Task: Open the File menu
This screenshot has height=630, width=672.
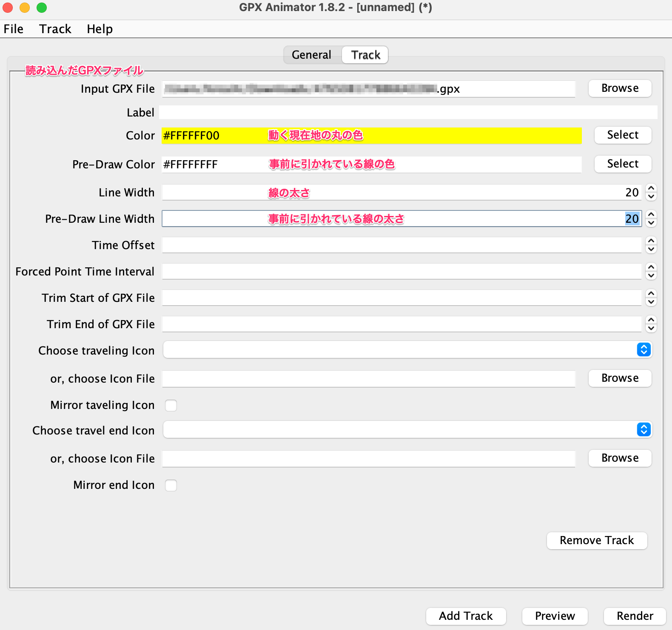Action: pos(14,29)
